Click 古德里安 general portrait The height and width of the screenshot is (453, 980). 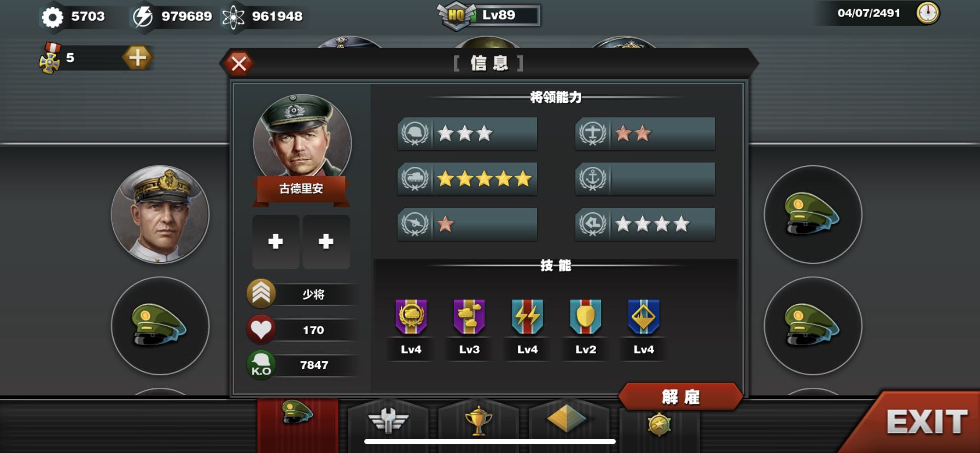pos(302,142)
